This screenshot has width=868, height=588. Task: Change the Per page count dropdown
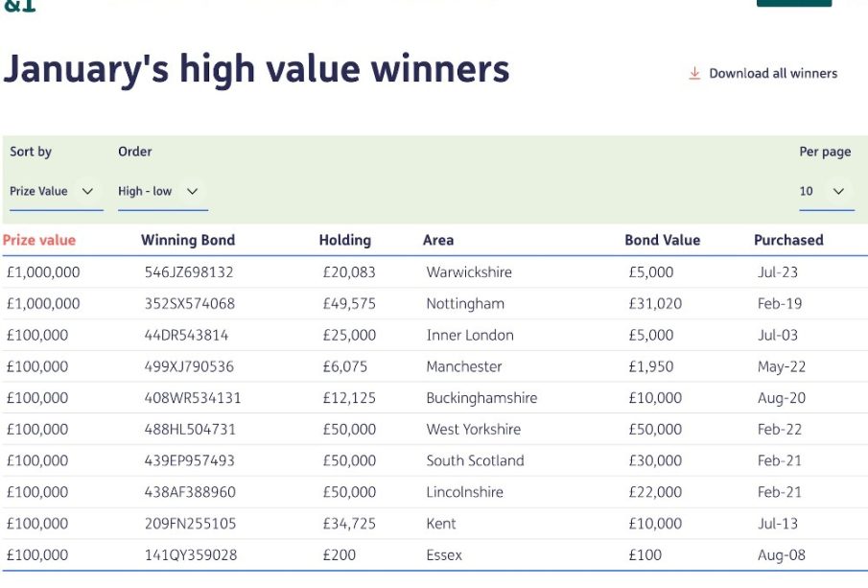click(x=826, y=192)
